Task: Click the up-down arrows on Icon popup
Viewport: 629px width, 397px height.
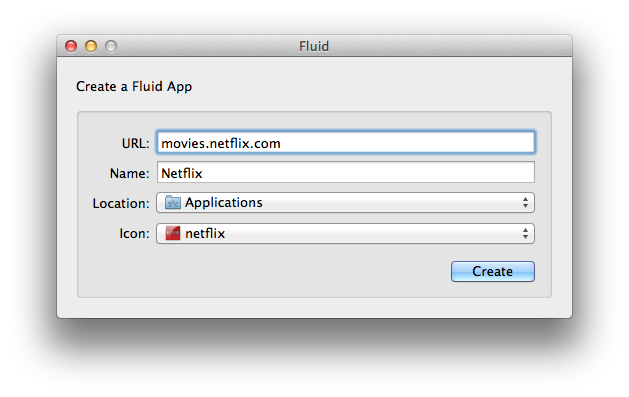Action: click(x=525, y=233)
